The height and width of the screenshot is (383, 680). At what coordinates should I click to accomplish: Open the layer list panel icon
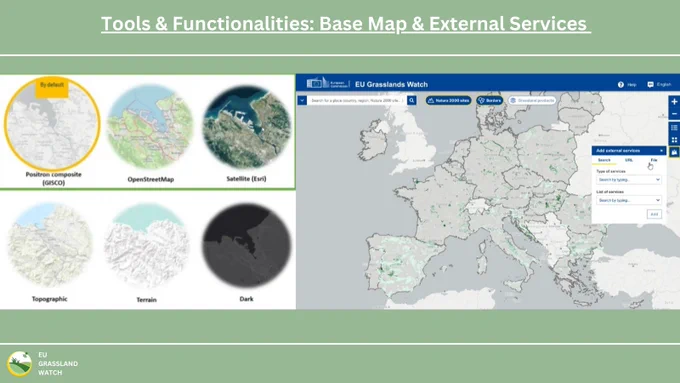pos(674,128)
